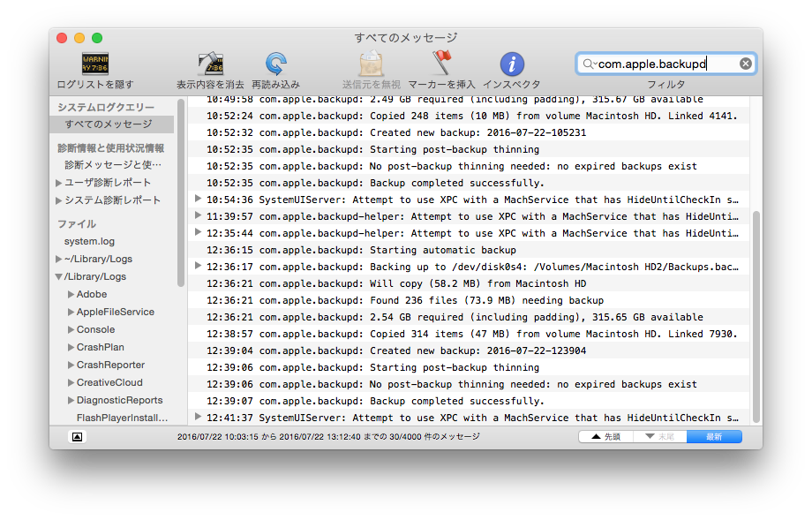Select Will copy (58.2 MB) message
The height and width of the screenshot is (520, 812).
click(469, 283)
